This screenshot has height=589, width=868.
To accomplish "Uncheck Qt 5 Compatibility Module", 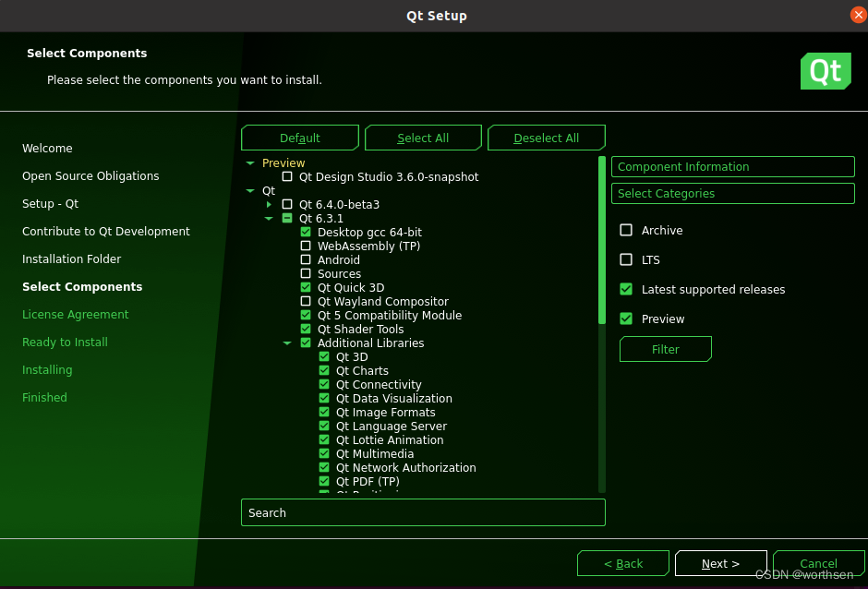I will pos(306,315).
